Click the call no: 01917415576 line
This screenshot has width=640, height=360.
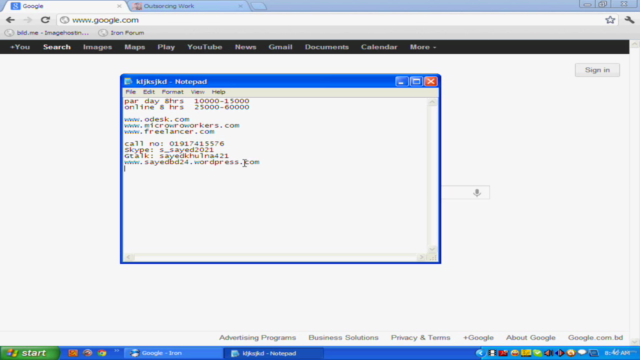coord(174,144)
